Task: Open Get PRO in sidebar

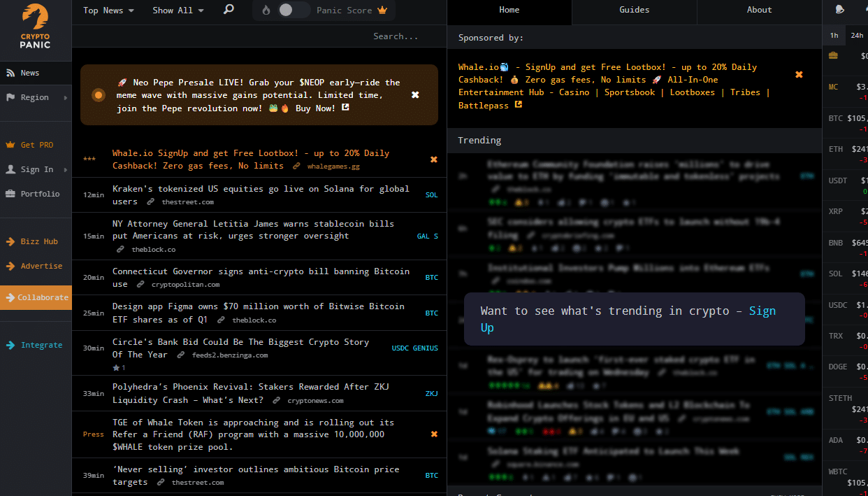Action: click(36, 145)
